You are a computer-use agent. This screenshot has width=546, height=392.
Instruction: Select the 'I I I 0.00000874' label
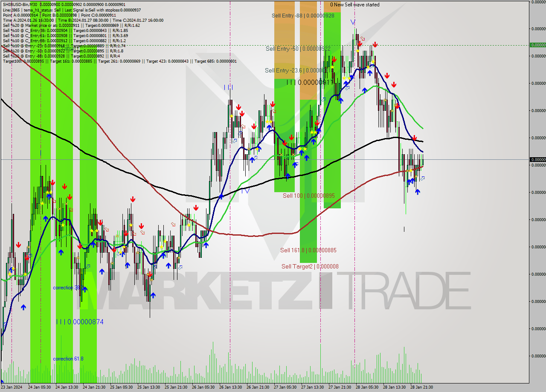(80, 322)
